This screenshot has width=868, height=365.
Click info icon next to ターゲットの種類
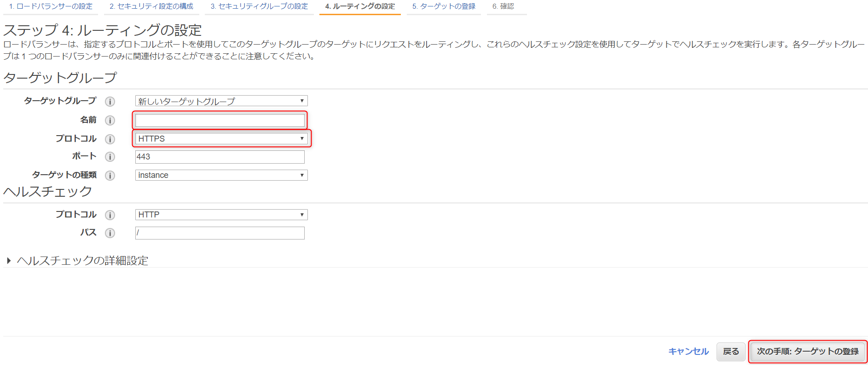(110, 176)
